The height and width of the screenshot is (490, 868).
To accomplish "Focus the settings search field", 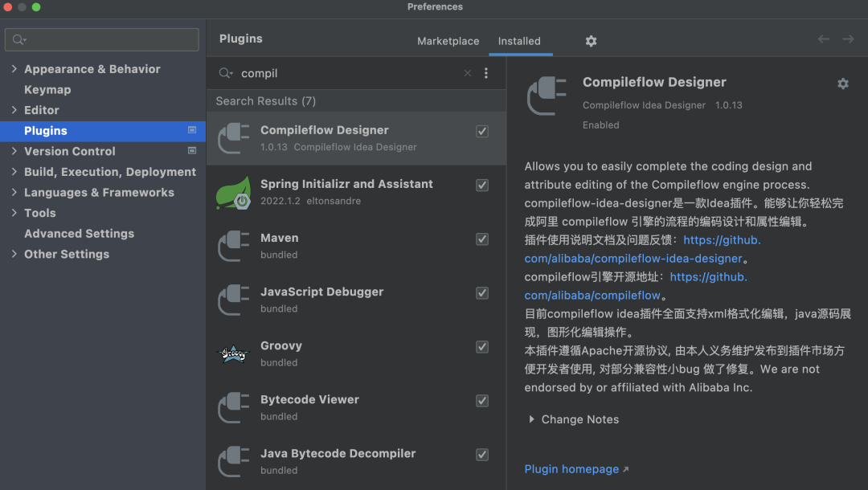I will pos(102,39).
